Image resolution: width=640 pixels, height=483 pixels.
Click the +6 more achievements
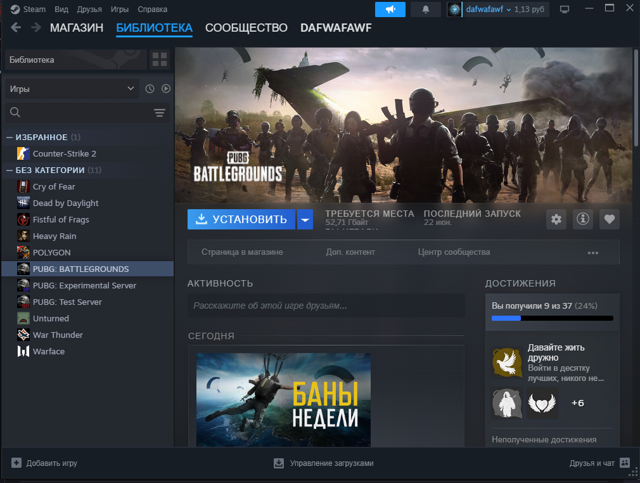point(578,403)
